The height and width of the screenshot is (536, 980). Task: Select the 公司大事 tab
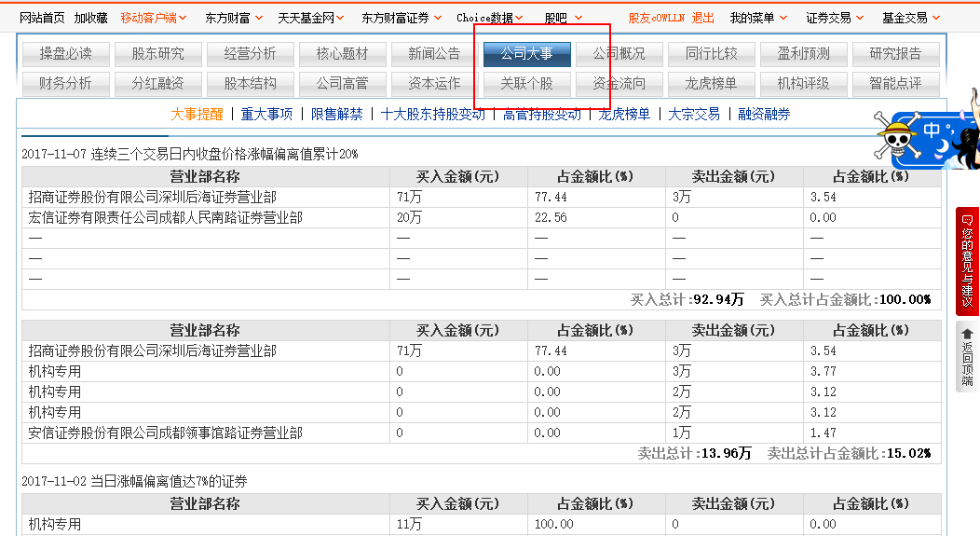point(527,54)
